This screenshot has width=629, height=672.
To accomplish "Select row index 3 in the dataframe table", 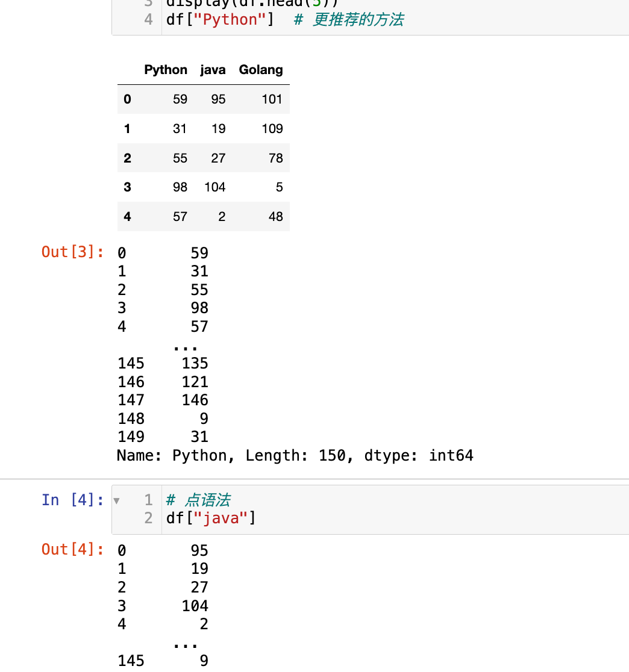I will click(x=127, y=187).
